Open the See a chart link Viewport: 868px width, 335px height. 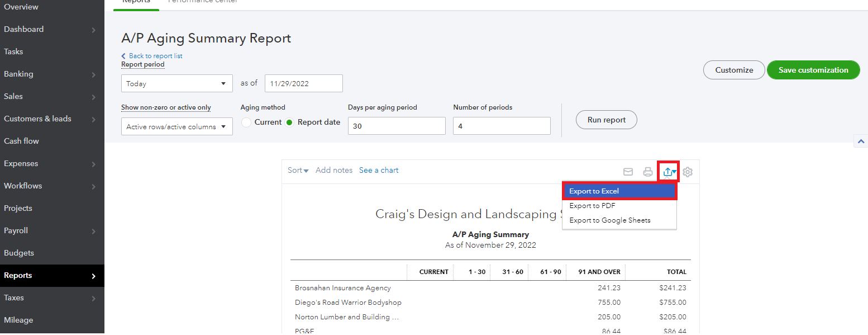[x=379, y=170]
